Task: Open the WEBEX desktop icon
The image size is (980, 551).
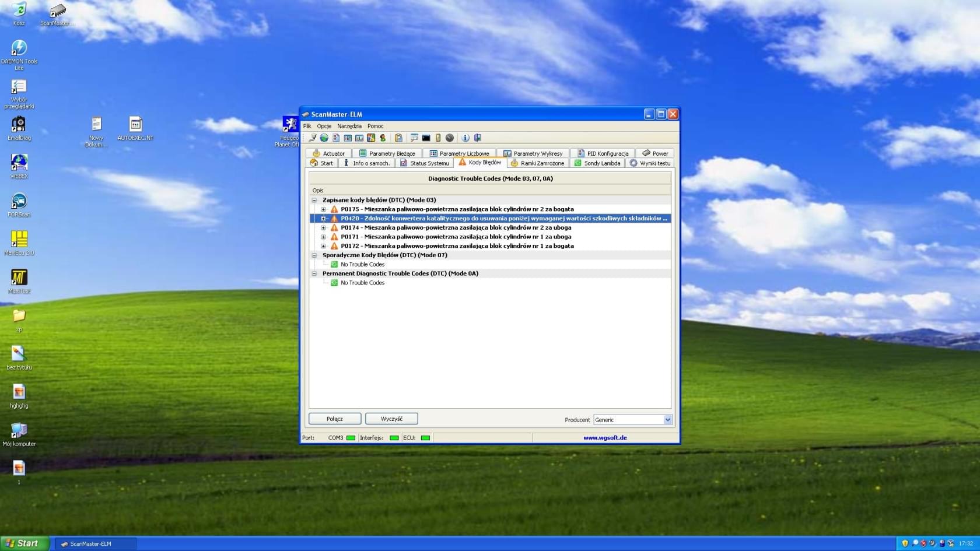Action: (x=19, y=167)
